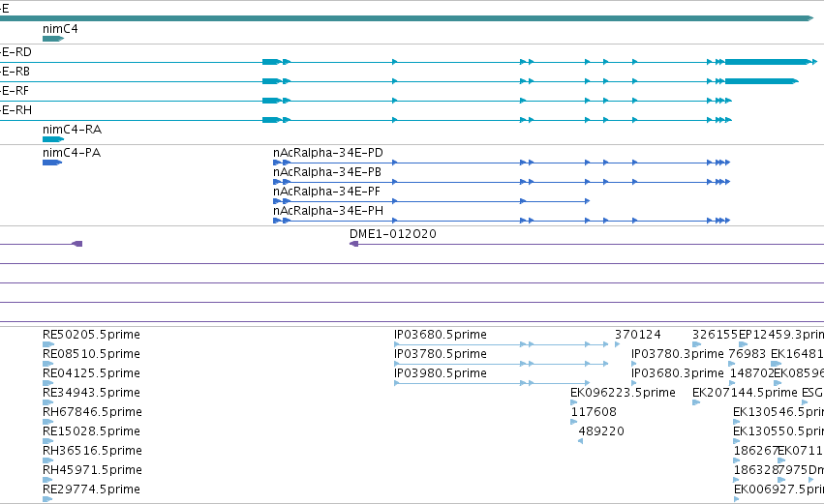This screenshot has height=504, width=824.
Task: Open the EK207144.5prime EST
Action: [x=746, y=393]
